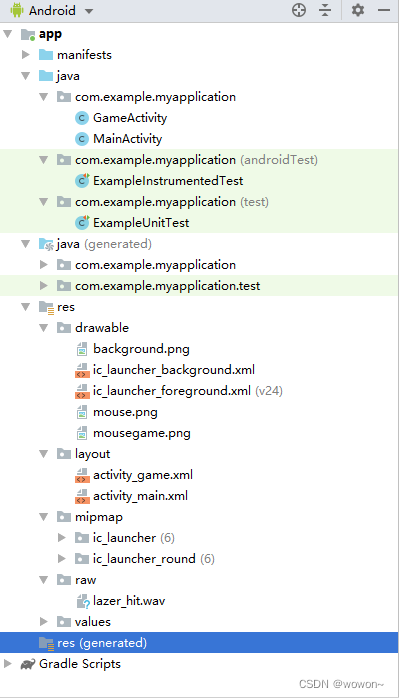Click the java source folder icon
The width and height of the screenshot is (399, 698).
(x=46, y=76)
